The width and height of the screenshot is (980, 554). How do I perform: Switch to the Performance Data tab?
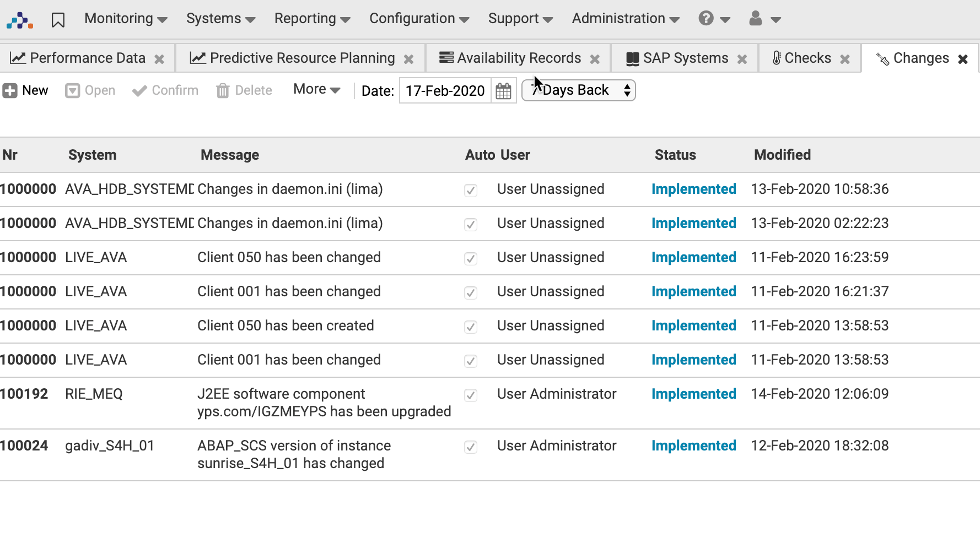click(x=87, y=58)
